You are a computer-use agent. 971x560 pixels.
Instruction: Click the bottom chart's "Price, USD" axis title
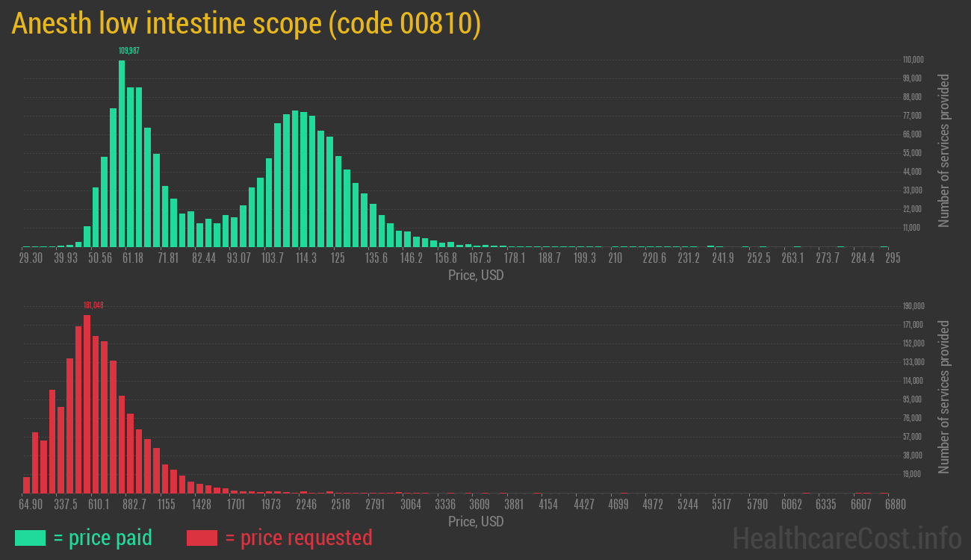click(x=476, y=521)
